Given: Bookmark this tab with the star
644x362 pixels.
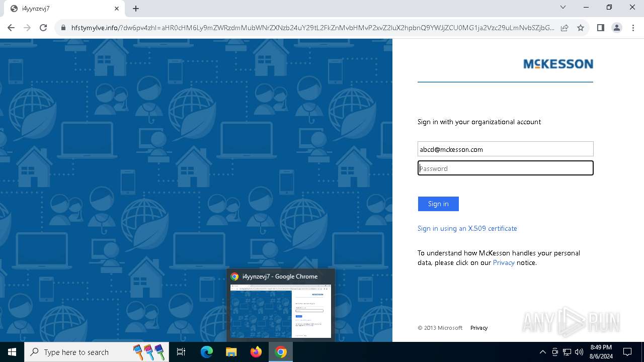Looking at the screenshot, I should pyautogui.click(x=581, y=28).
